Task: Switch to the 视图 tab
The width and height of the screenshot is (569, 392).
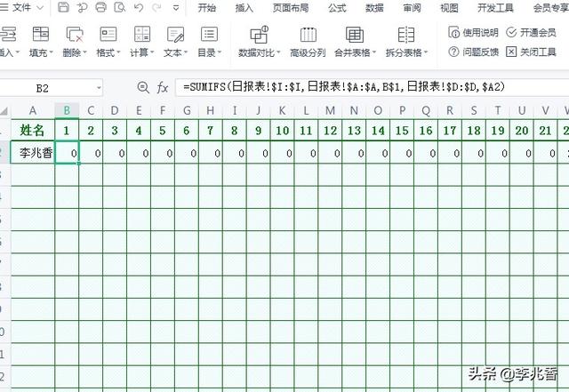Action: tap(449, 8)
